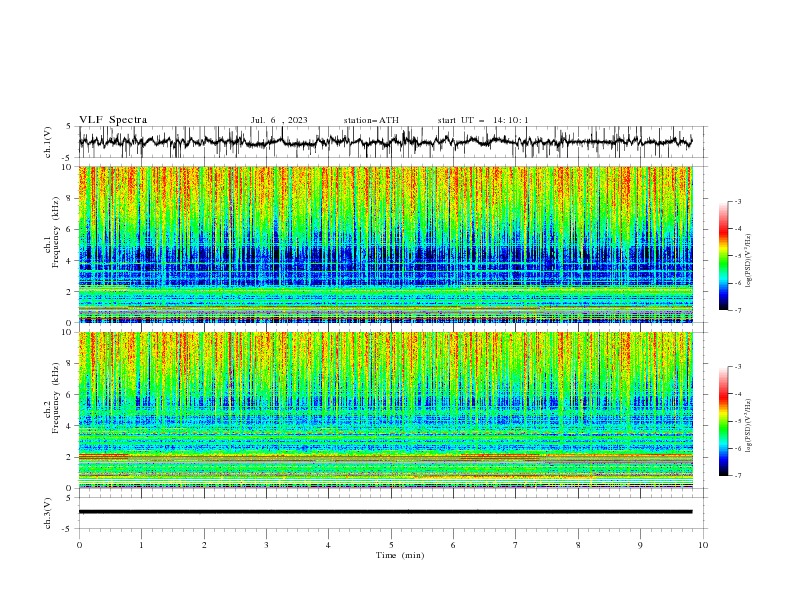Screen dimensions: 792x612
Task: Click the ch.2 spectrogram panel
Action: [x=385, y=410]
